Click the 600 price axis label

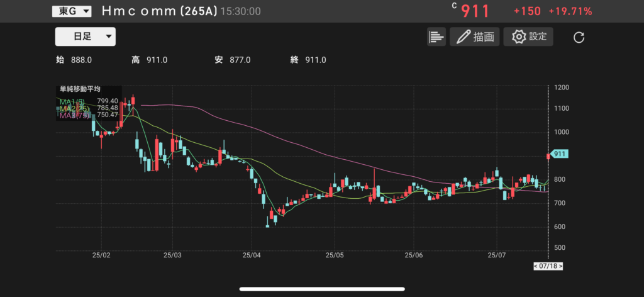561,227
